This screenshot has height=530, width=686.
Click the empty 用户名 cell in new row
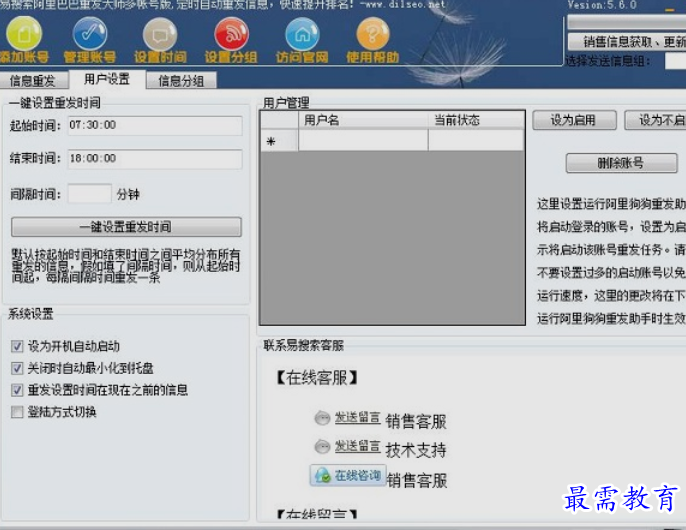tap(363, 140)
